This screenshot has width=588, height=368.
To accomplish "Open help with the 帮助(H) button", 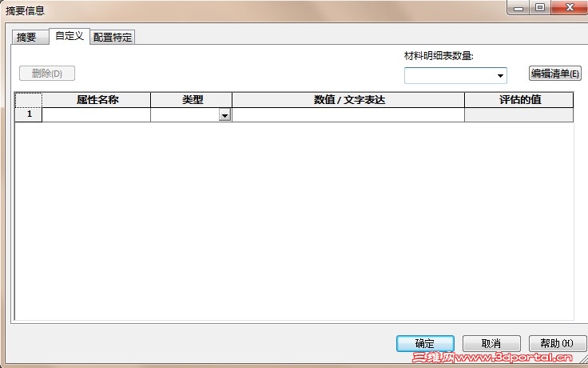I will 557,343.
